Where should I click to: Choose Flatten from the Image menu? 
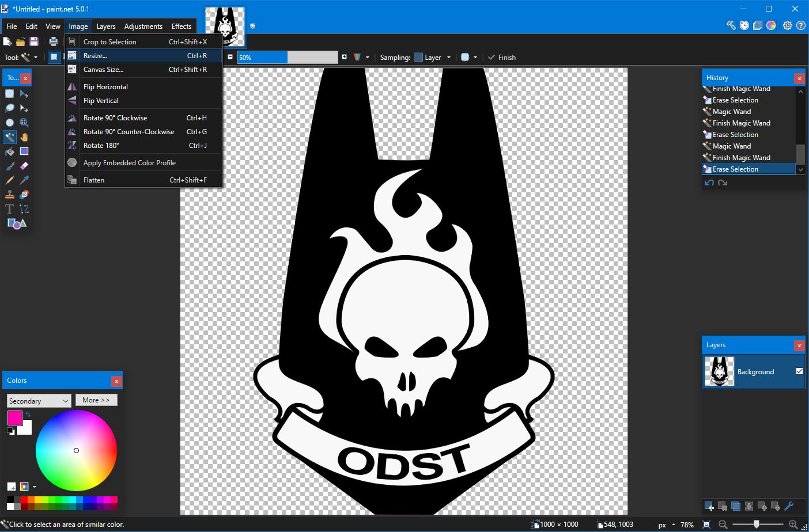[x=143, y=180]
